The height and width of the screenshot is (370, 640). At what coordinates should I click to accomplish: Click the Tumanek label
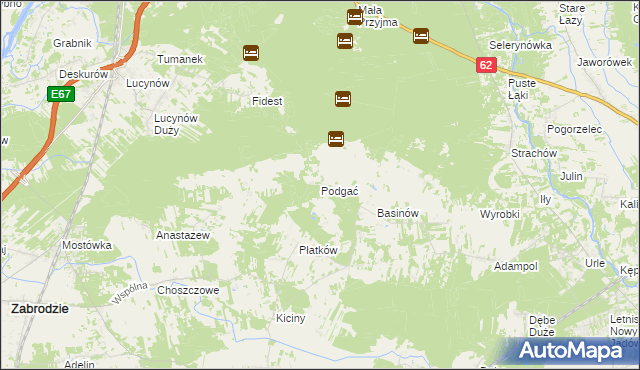click(180, 59)
